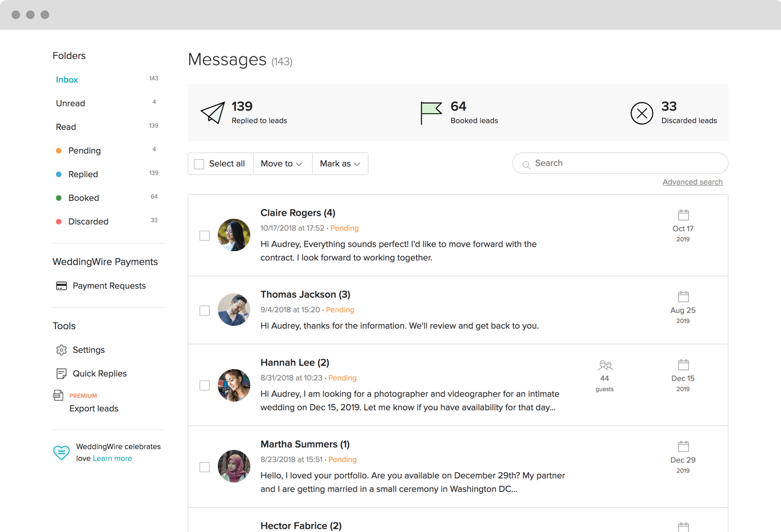Image resolution: width=781 pixels, height=532 pixels.
Task: Open Martha Summers' profile photo
Action: tap(234, 466)
